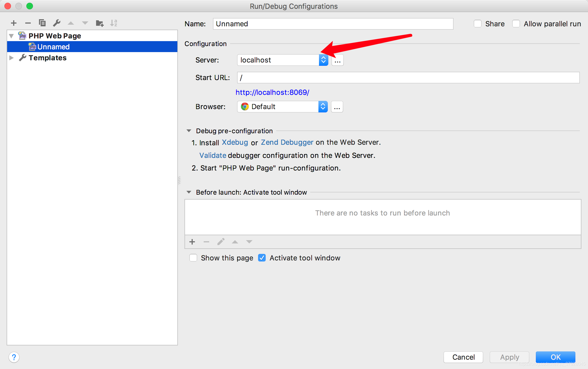Click the macOS green zoom window button
The height and width of the screenshot is (369, 588).
(x=30, y=6)
